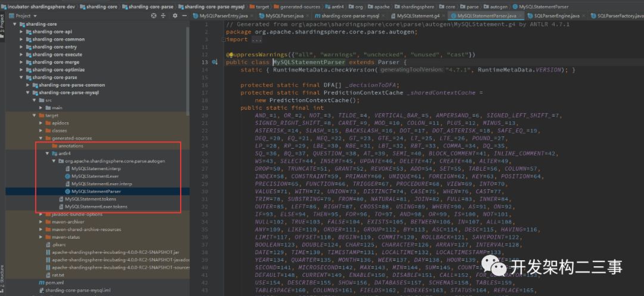This screenshot has width=644, height=296.
Task: Click class name MySQLStatementParser in editor
Action: point(309,63)
